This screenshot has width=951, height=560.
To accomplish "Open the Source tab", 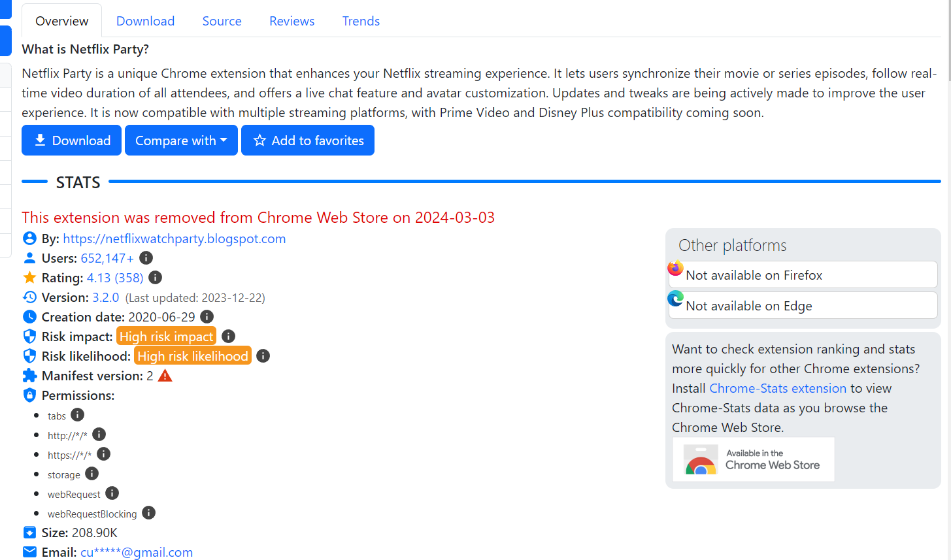I will [222, 21].
